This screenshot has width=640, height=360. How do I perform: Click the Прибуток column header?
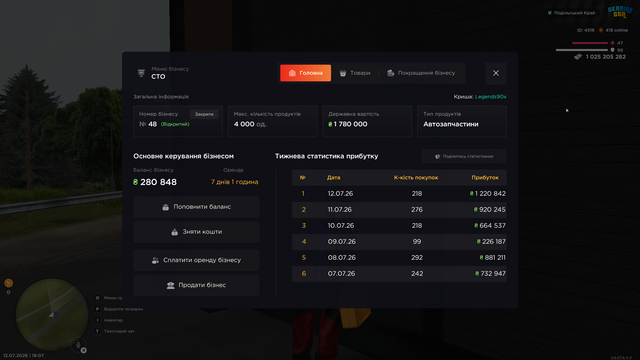point(485,178)
